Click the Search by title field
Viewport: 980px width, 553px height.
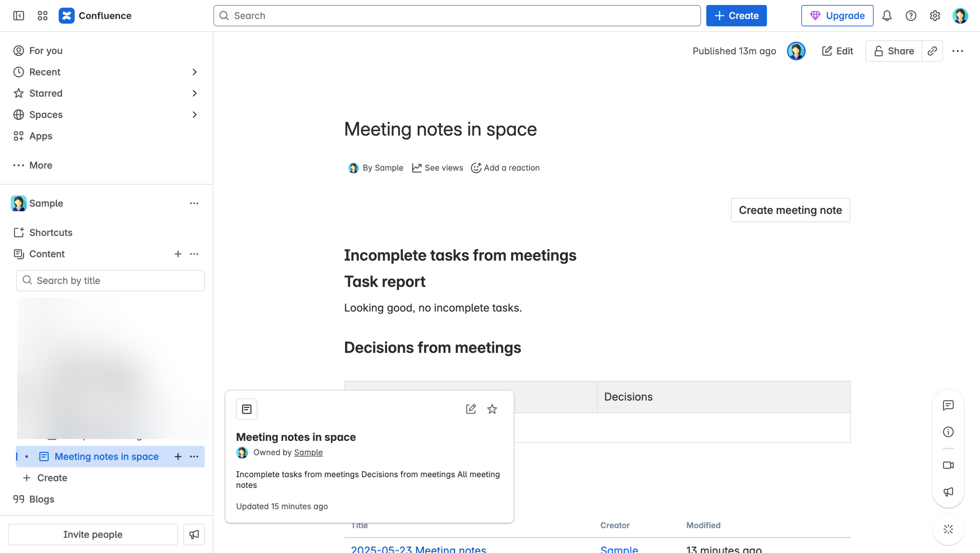tap(110, 281)
